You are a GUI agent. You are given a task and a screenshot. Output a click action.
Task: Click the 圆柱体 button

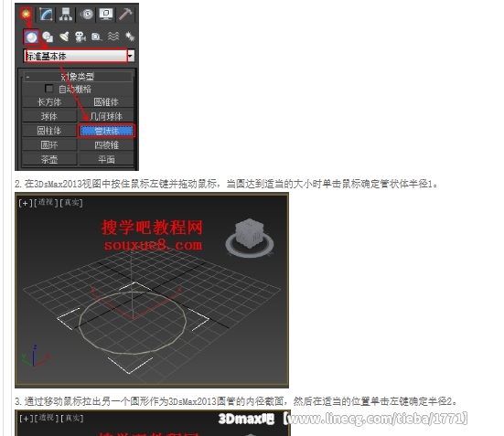(49, 131)
